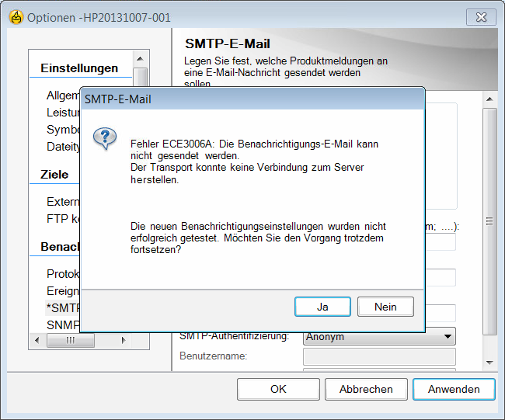Click the Anwenden button
The width and height of the screenshot is (505, 420).
point(454,389)
